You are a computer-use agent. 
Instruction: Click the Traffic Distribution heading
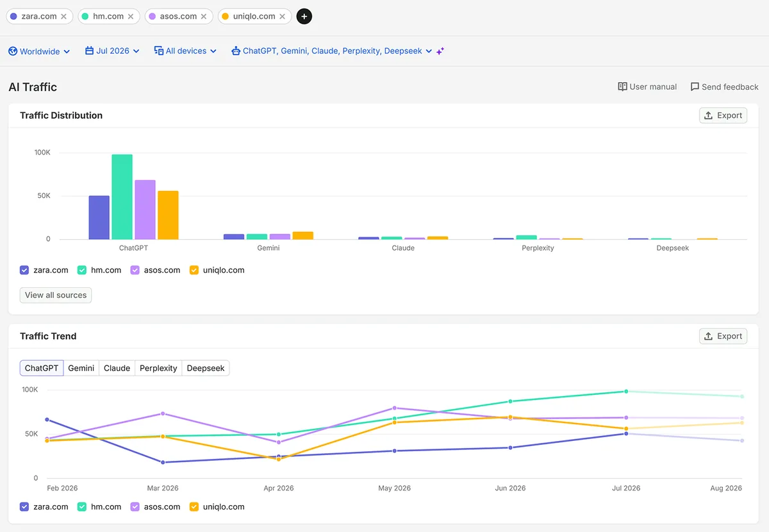tap(61, 115)
